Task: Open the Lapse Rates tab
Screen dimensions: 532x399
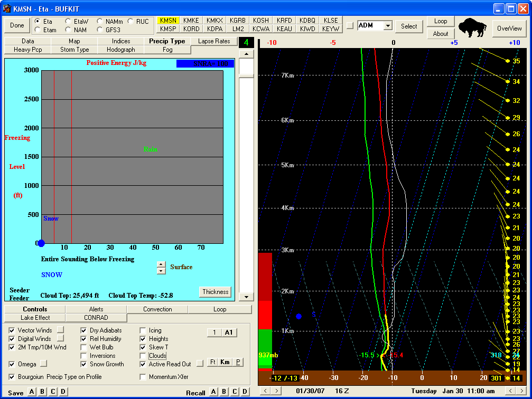Action: coord(214,41)
